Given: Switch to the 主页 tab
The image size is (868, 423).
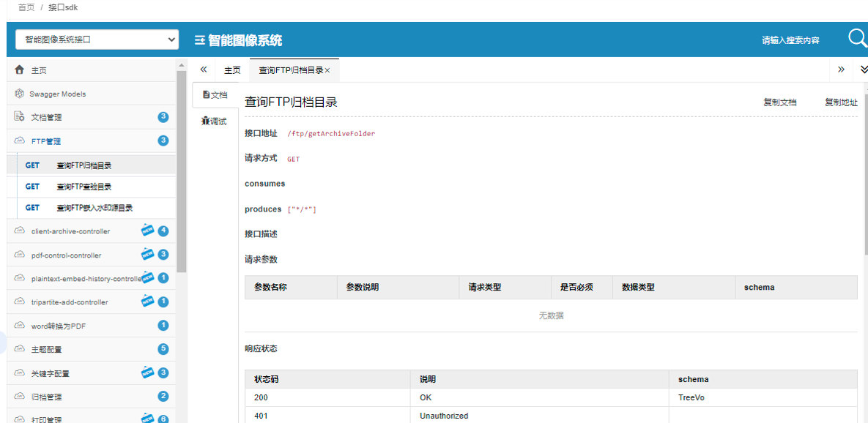Looking at the screenshot, I should (x=232, y=70).
